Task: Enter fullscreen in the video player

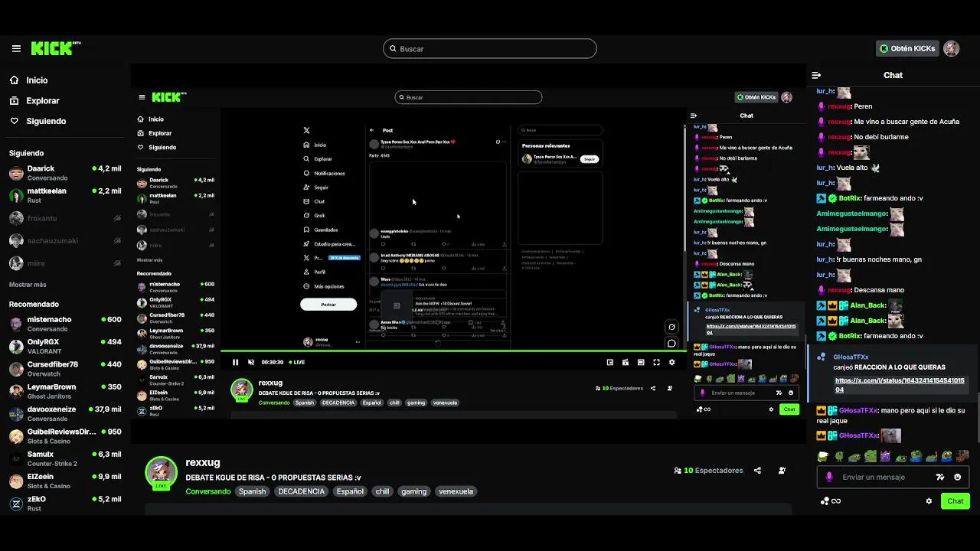Action: point(656,362)
